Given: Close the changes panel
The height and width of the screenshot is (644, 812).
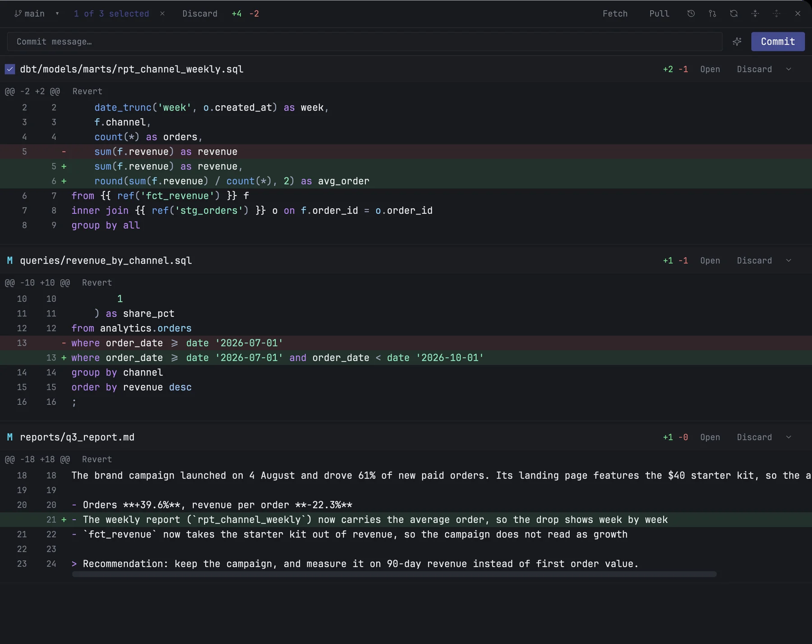Looking at the screenshot, I should pos(798,14).
